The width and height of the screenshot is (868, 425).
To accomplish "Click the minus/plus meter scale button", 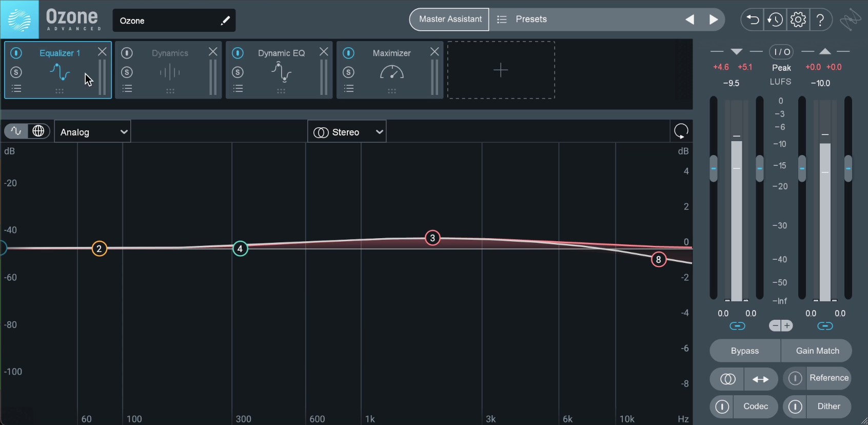I will click(x=781, y=325).
